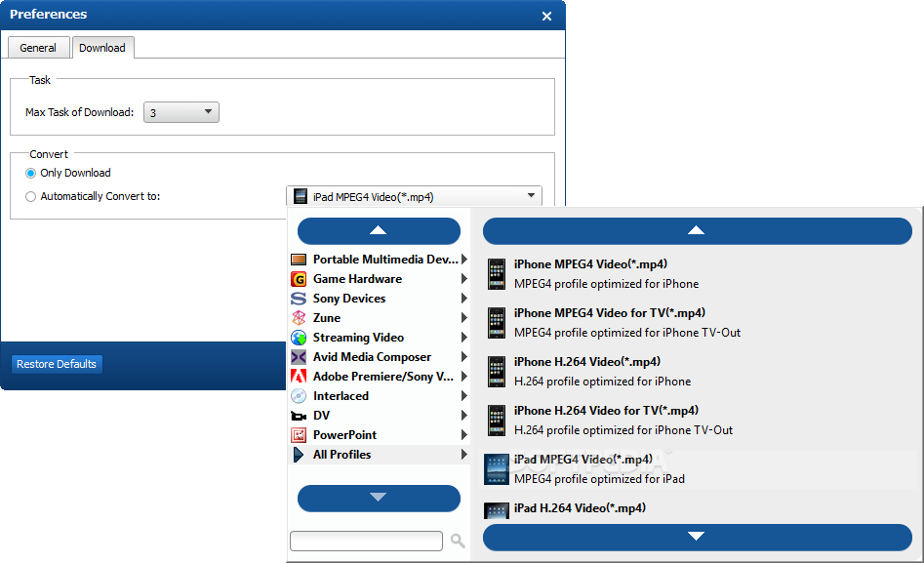Click the Streaming Video globe icon

pyautogui.click(x=299, y=338)
